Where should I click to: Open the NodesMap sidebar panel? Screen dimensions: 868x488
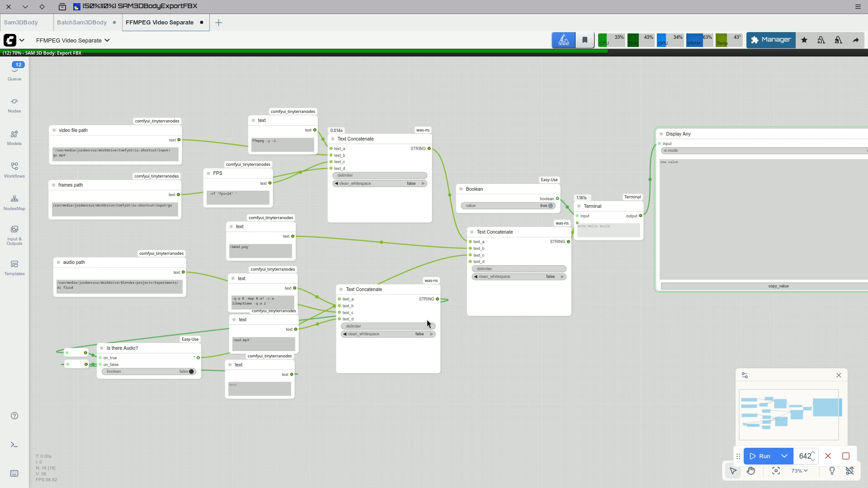click(14, 202)
